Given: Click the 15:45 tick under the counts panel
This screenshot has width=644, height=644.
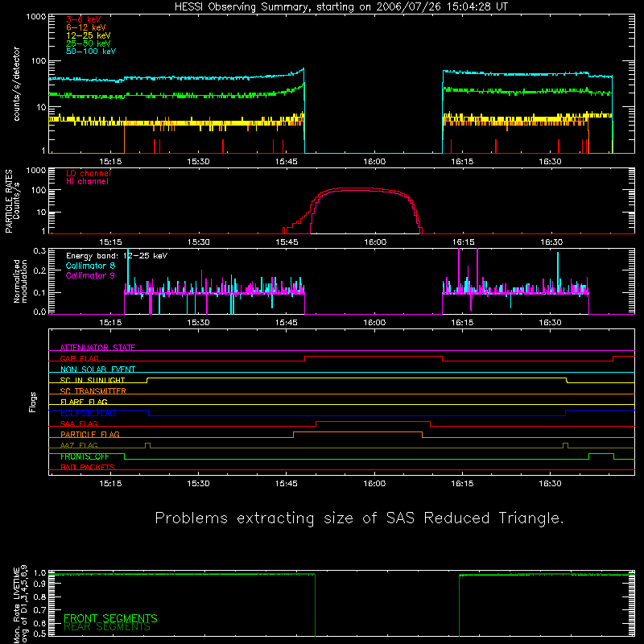Looking at the screenshot, I should point(287,162).
